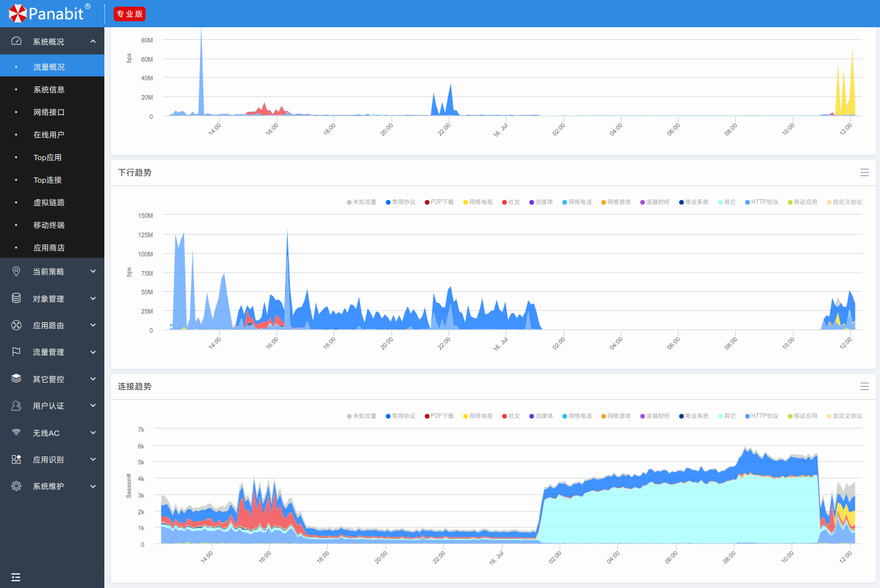Click the 系统概况 dashboard gauge icon
Image resolution: width=880 pixels, height=588 pixels.
click(17, 41)
